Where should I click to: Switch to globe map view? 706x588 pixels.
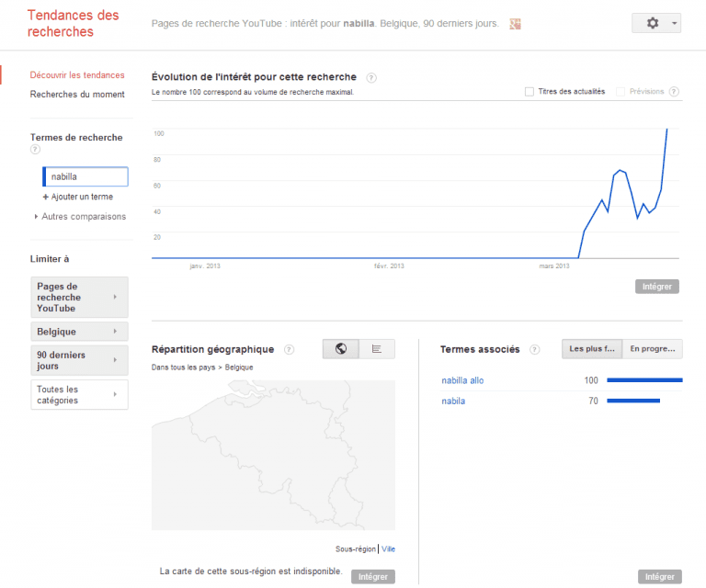[x=341, y=348]
